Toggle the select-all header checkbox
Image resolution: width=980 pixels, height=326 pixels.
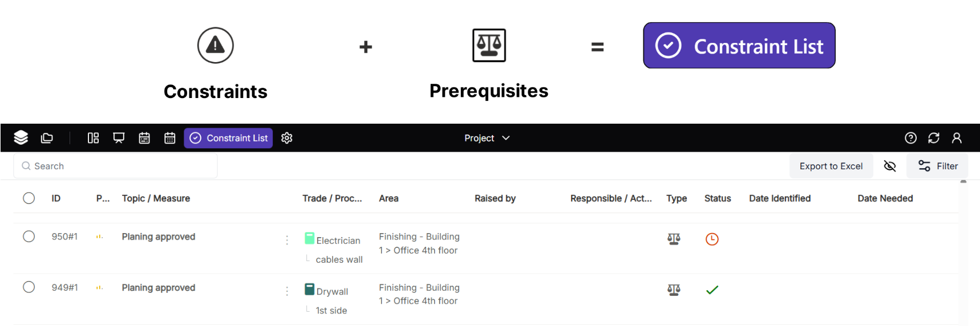(29, 198)
